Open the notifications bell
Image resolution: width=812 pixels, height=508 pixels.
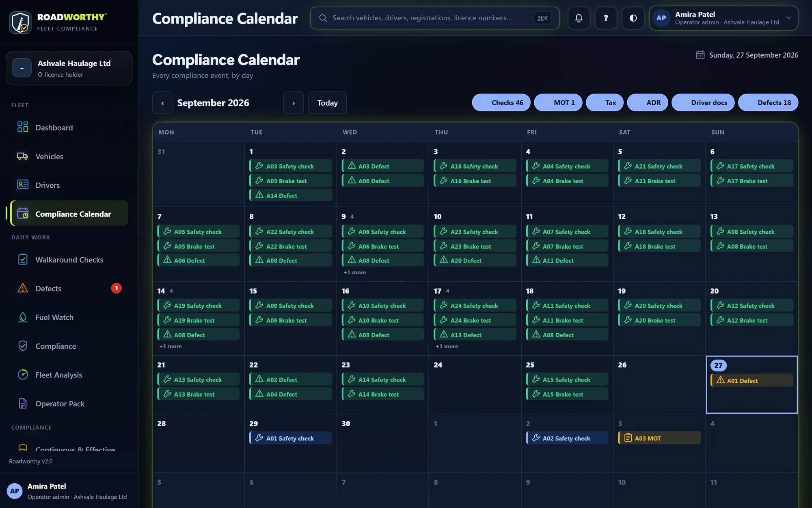coord(579,18)
